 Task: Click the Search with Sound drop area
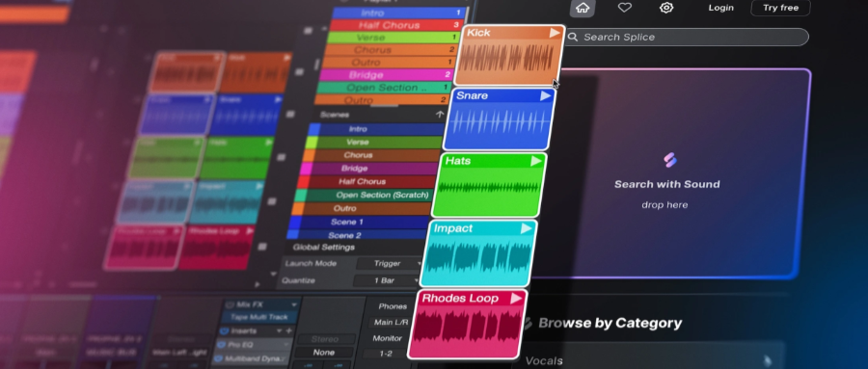(x=670, y=173)
